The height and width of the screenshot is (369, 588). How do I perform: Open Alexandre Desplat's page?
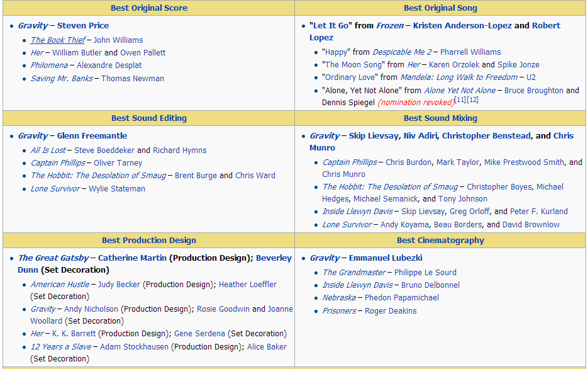pos(109,65)
